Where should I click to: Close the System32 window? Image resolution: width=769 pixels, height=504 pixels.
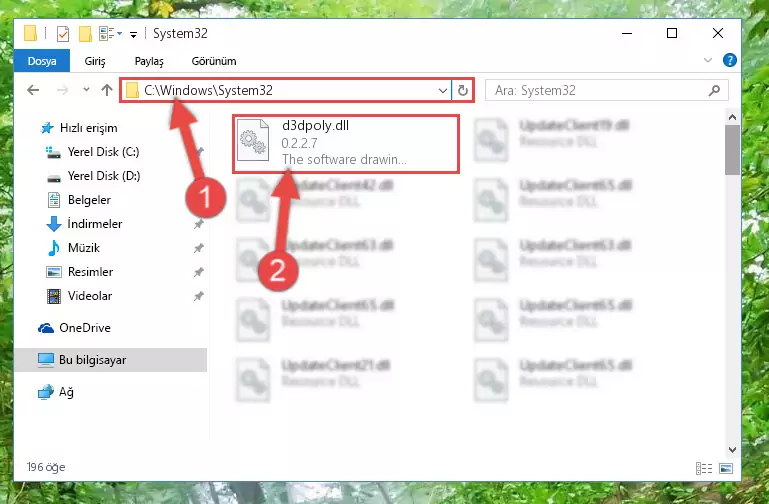[718, 33]
